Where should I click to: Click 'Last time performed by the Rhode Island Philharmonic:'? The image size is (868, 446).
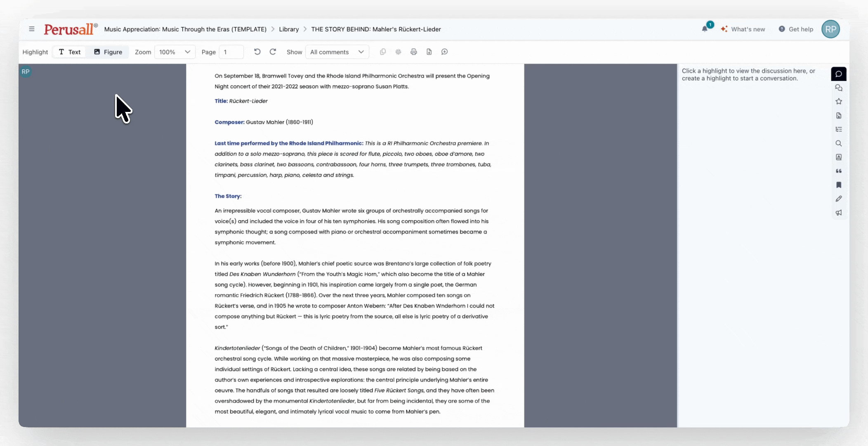point(289,143)
